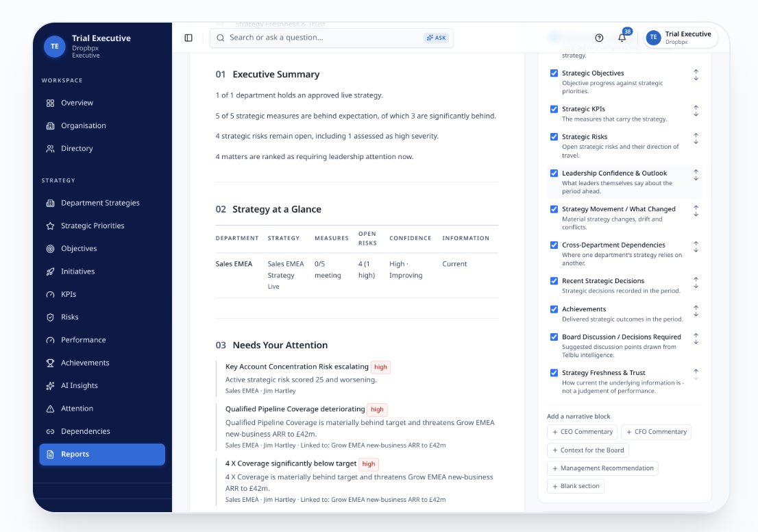Screen dimensions: 758x532
Task: Open KPIs from the sidebar
Action: tap(102, 294)
